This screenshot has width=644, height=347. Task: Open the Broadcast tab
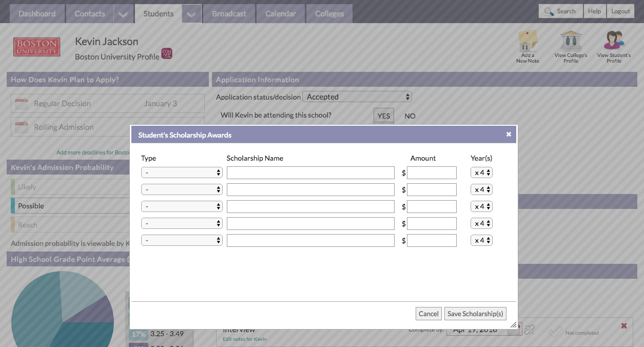coord(229,14)
